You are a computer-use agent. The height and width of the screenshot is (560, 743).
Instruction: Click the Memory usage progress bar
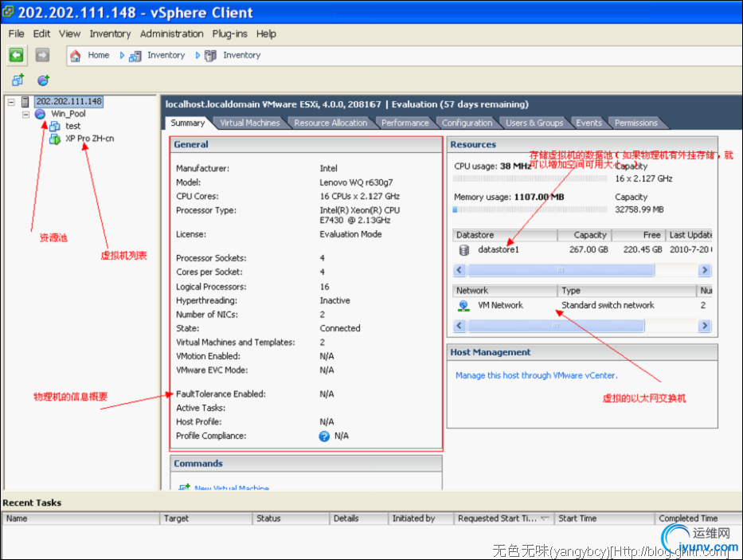530,210
